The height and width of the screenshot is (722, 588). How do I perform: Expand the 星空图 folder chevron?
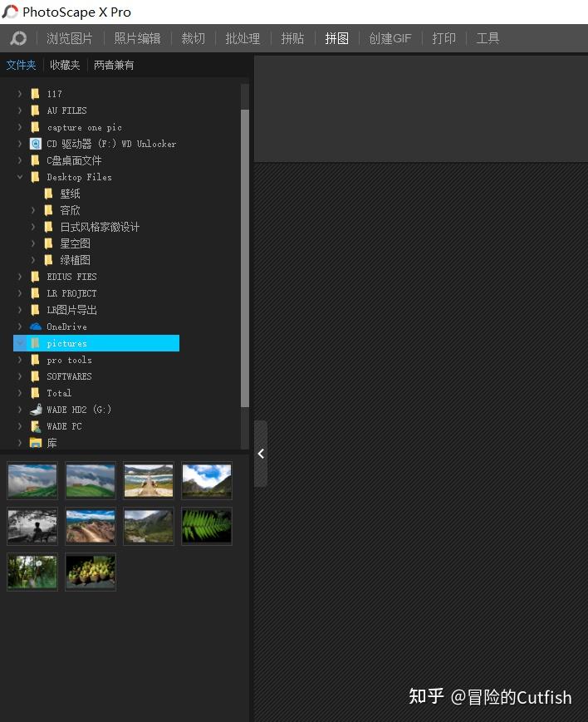pyautogui.click(x=32, y=243)
